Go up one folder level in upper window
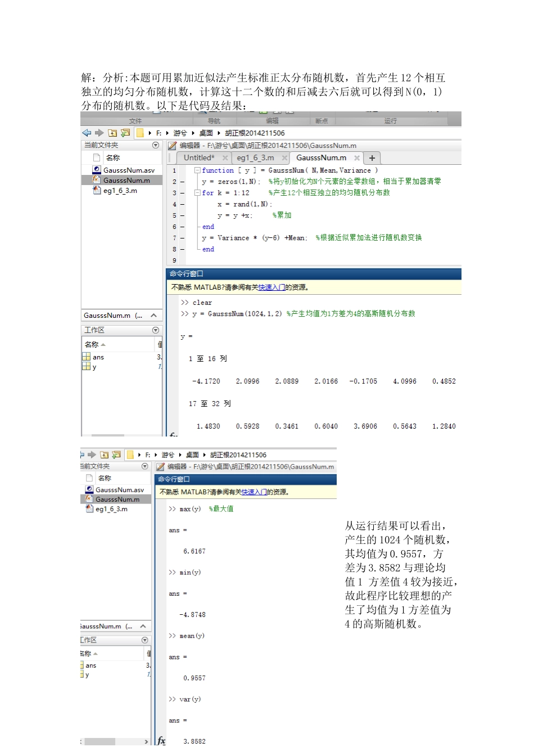The height and width of the screenshot is (756, 534). click(112, 133)
